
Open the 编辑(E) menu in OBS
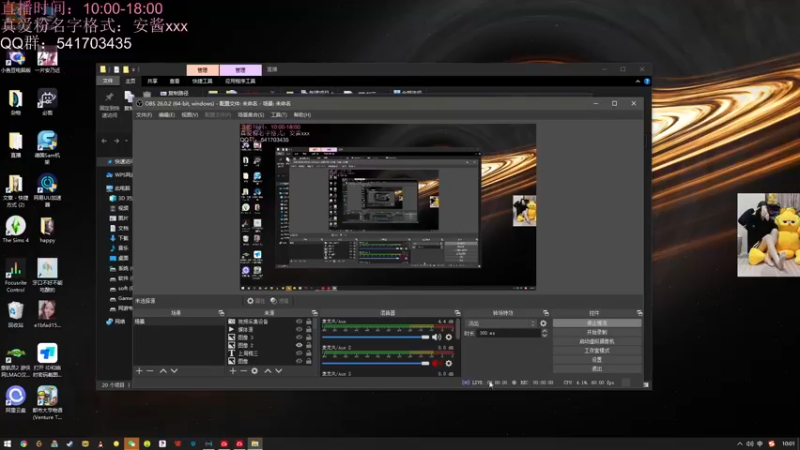[166, 115]
